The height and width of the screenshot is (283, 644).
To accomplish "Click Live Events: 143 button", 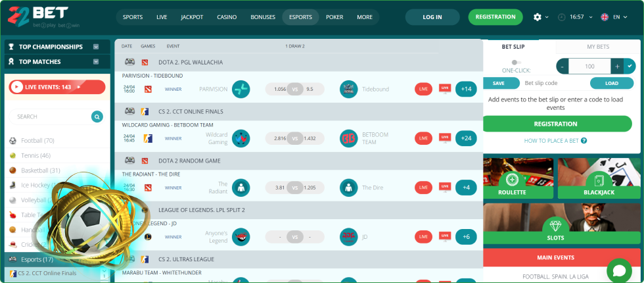I will pos(57,87).
